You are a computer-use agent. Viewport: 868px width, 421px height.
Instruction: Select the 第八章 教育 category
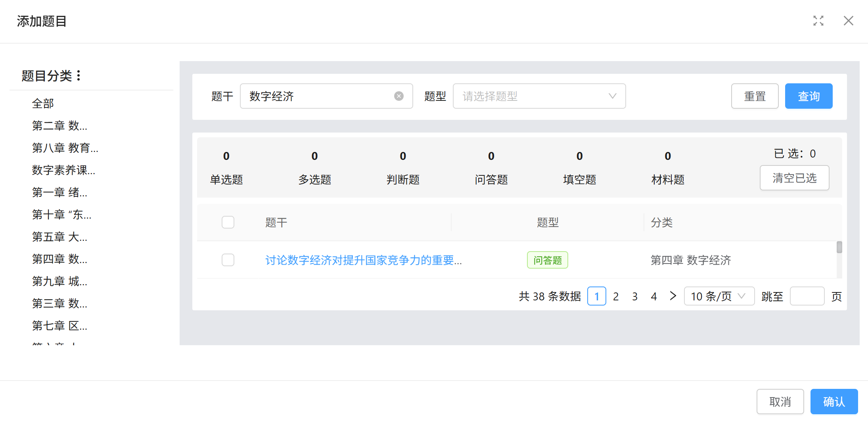pyautogui.click(x=65, y=148)
